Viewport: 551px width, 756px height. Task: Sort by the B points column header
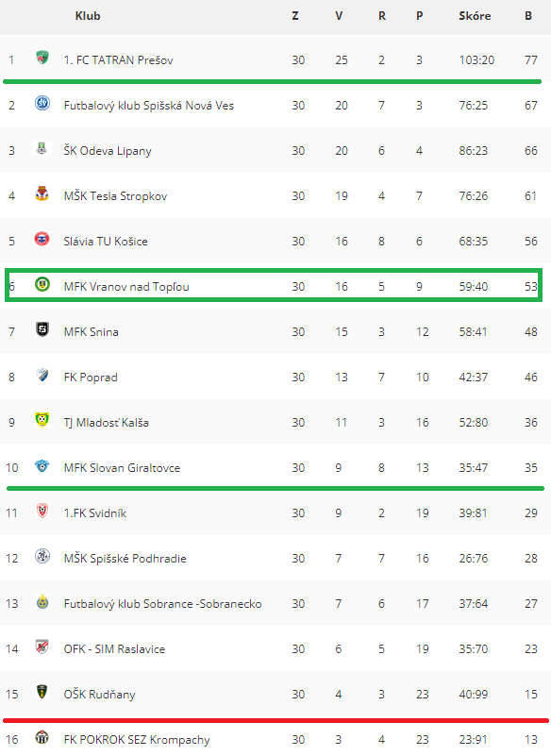coord(528,16)
